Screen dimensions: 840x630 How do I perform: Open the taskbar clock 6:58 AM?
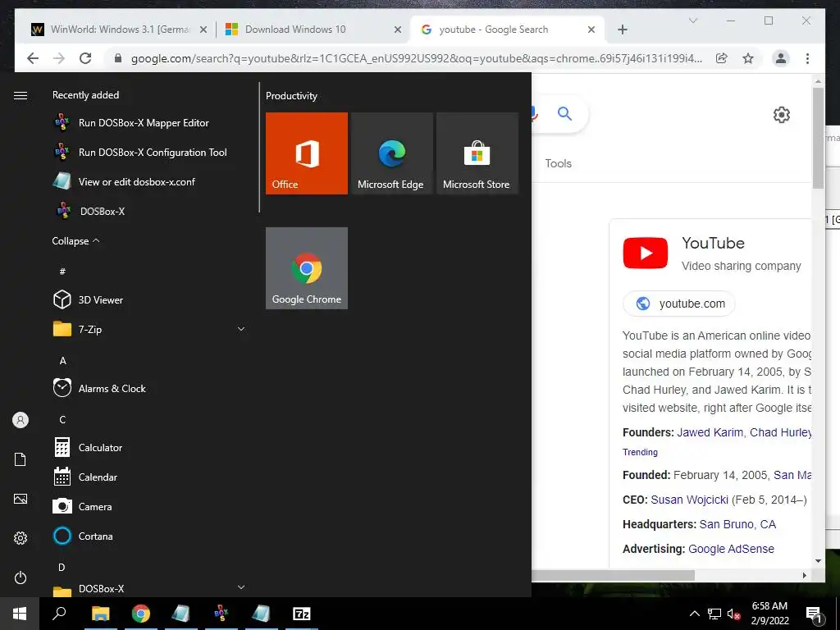[x=769, y=614]
